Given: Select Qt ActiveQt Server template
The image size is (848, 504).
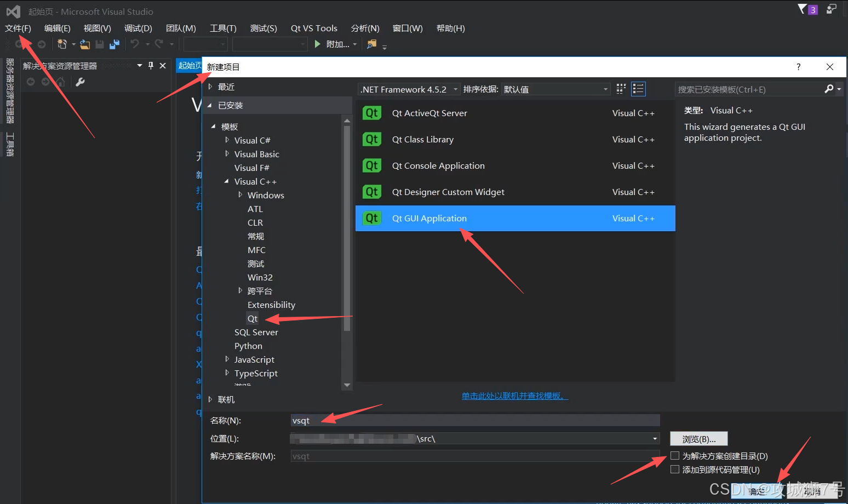Looking at the screenshot, I should [515, 113].
